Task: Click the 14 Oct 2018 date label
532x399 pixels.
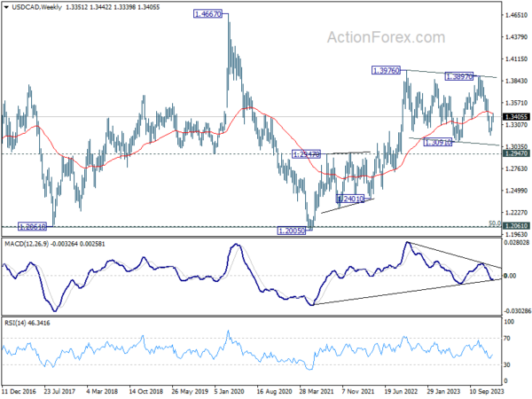Action: point(146,391)
